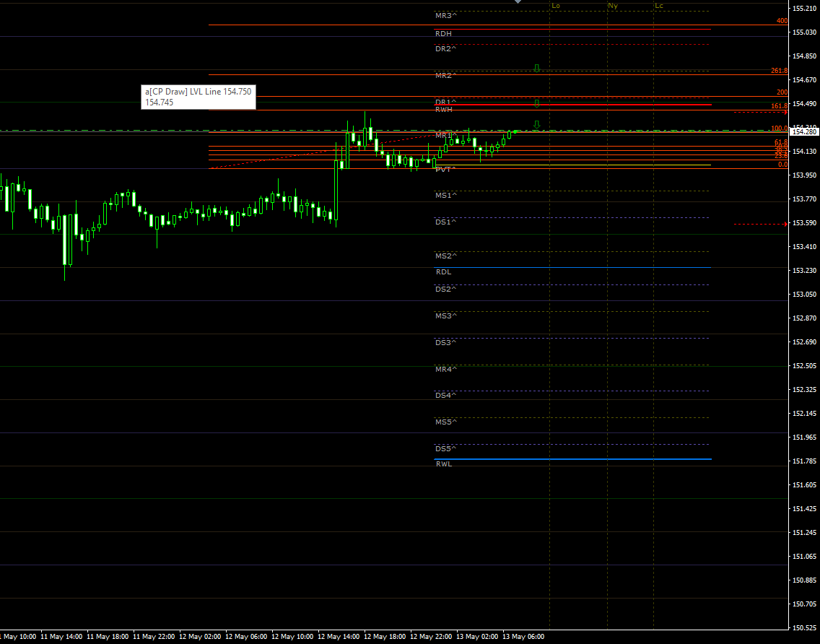This screenshot has height=644, width=820.
Task: Select the DR1^ level label
Action: coord(445,102)
